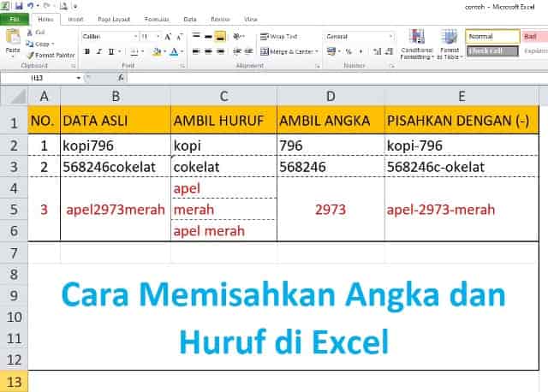The height and width of the screenshot is (392, 548).
Task: Apply accounting number format
Action: pos(331,51)
